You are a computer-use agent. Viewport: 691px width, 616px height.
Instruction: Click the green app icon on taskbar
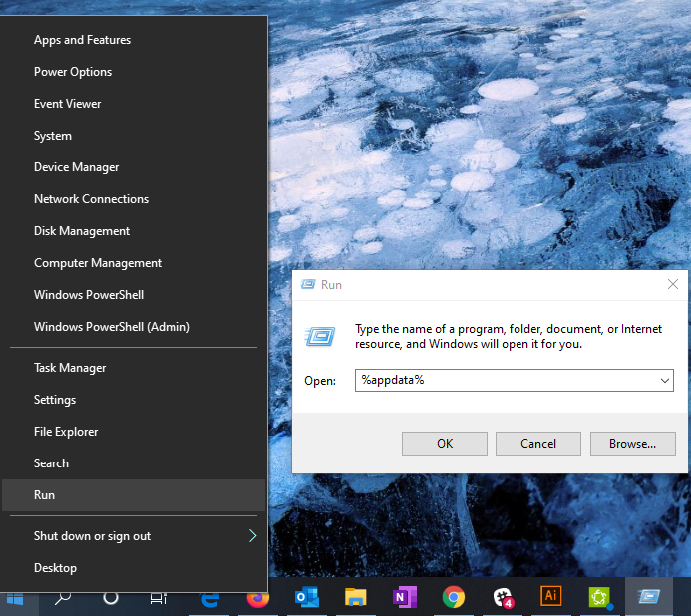600,597
